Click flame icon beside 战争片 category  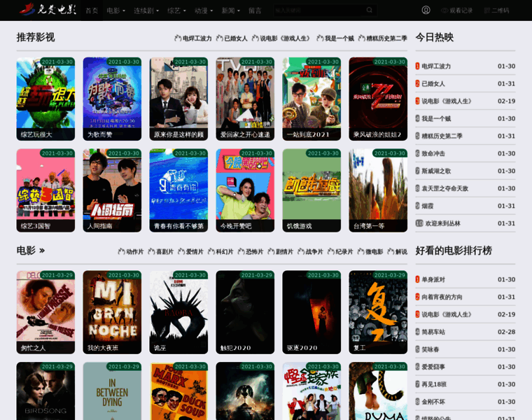(301, 251)
